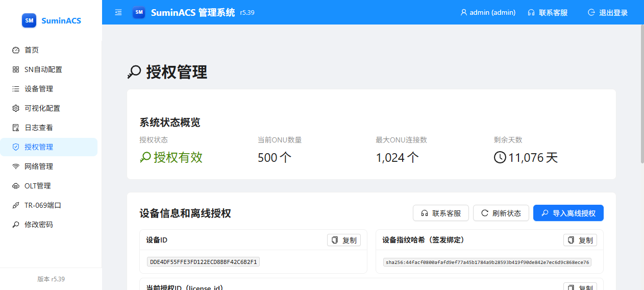Click the page's vertical scrollbar thumb

642,94
